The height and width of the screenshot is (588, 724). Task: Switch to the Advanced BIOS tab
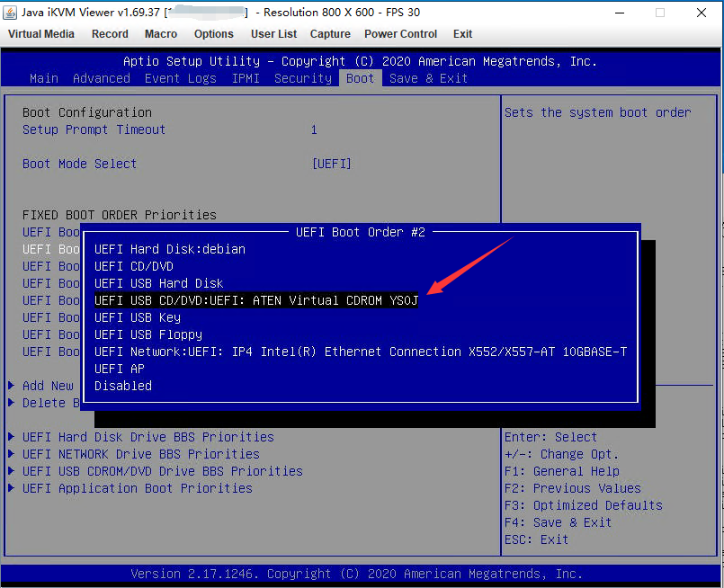click(102, 78)
